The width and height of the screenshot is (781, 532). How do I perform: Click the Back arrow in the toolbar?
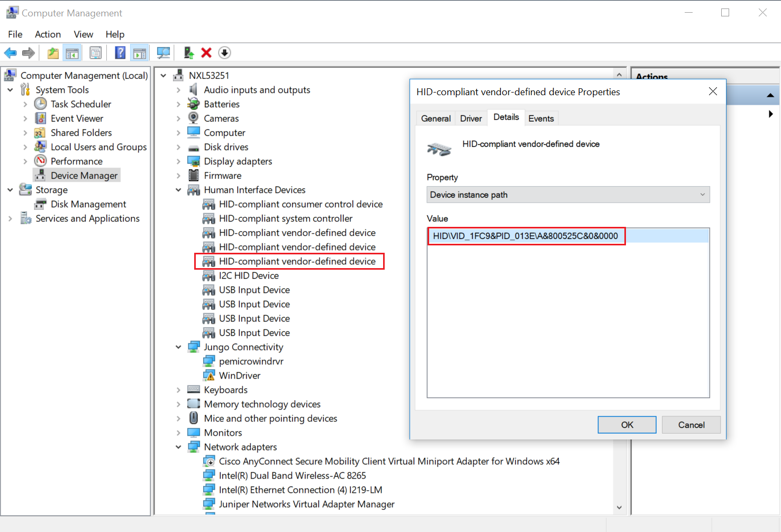point(10,53)
